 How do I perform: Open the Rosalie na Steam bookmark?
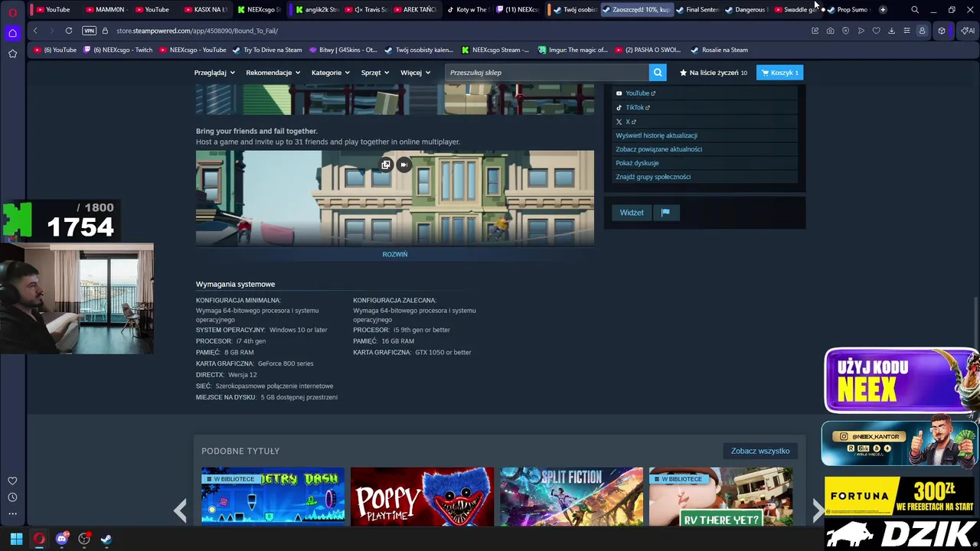point(719,50)
